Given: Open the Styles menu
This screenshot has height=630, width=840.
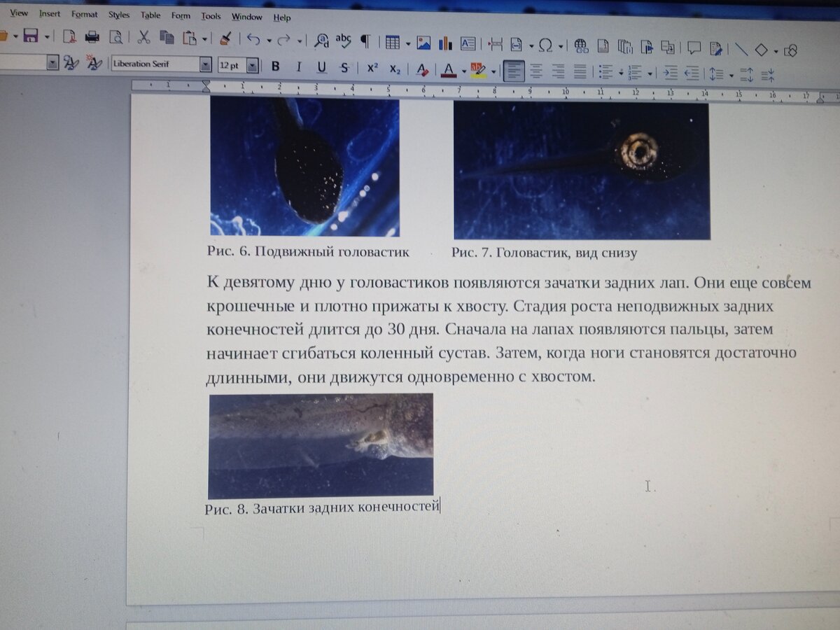Looking at the screenshot, I should (118, 15).
